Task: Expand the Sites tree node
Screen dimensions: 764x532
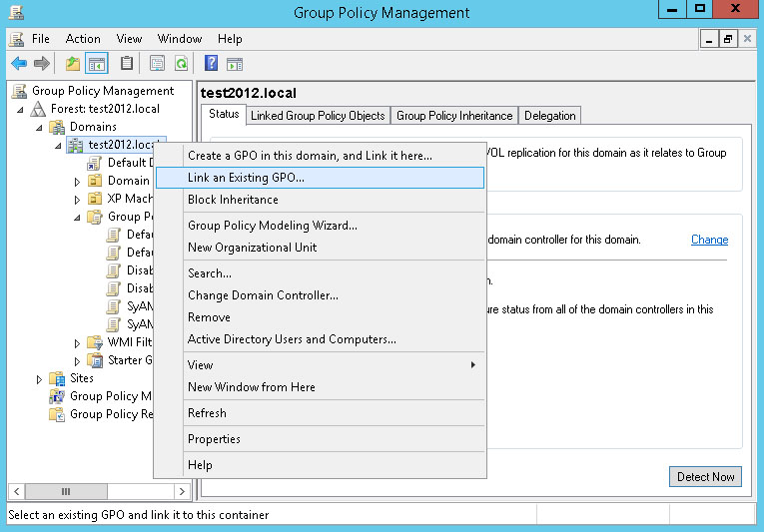Action: pos(40,379)
